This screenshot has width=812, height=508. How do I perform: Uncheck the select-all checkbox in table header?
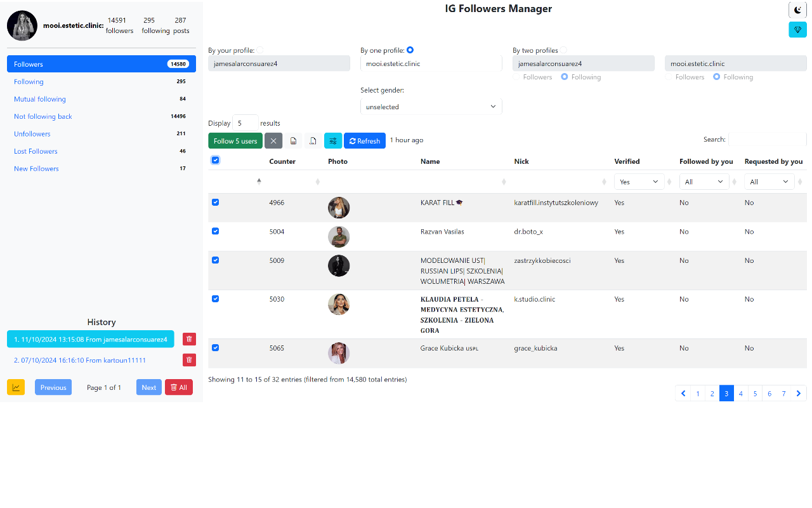(215, 160)
